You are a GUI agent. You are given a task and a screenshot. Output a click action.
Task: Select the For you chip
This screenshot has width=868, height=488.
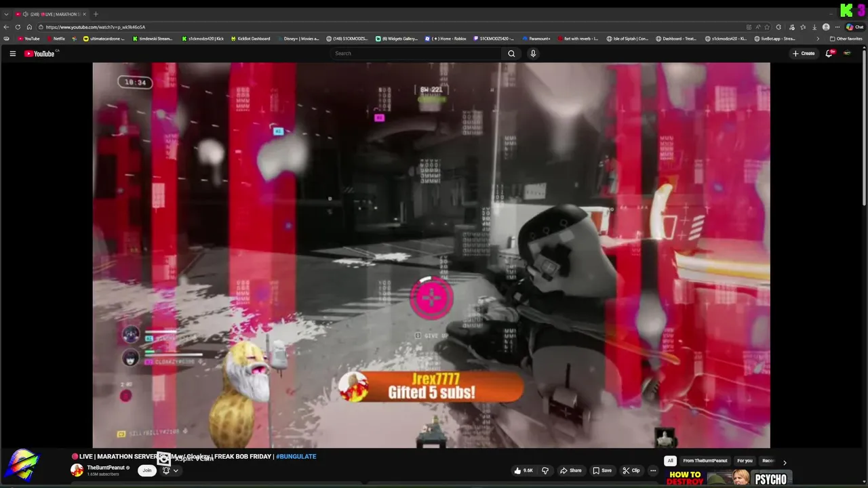[x=745, y=461]
